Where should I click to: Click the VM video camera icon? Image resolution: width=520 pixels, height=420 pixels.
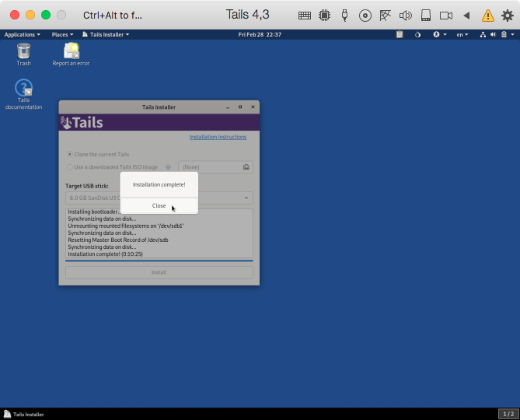pyautogui.click(x=446, y=16)
